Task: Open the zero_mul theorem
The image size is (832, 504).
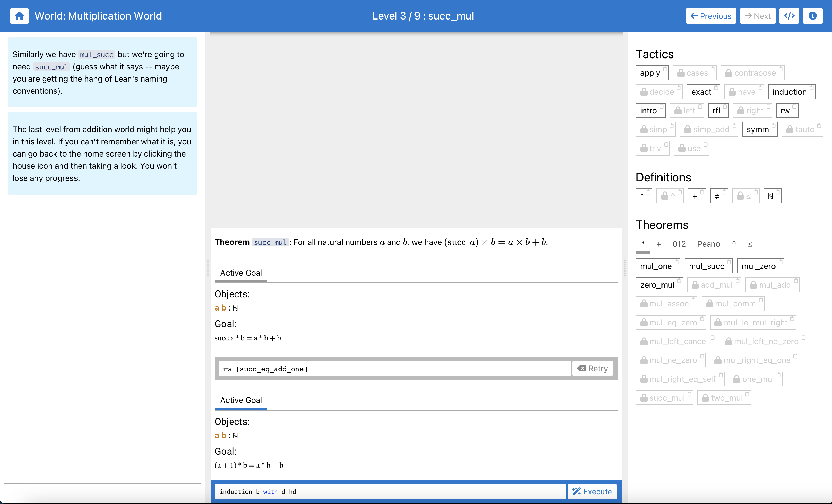Action: point(659,285)
